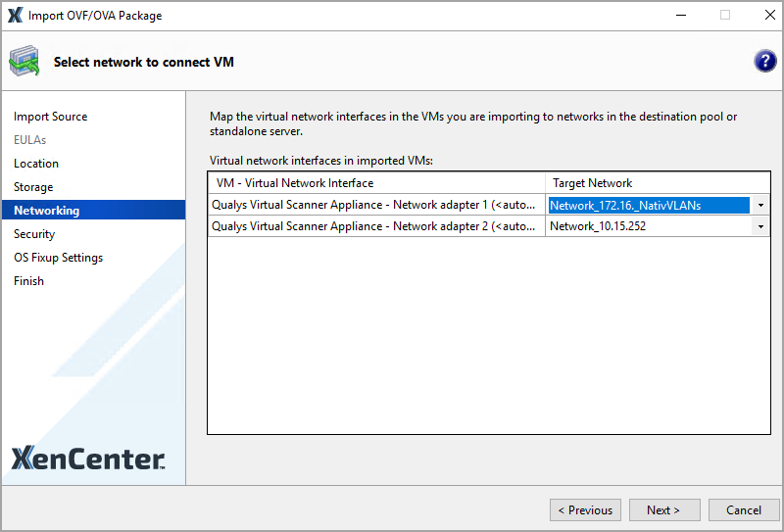This screenshot has width=784, height=532.
Task: Select the Network adapter 2 row
Action: [376, 226]
